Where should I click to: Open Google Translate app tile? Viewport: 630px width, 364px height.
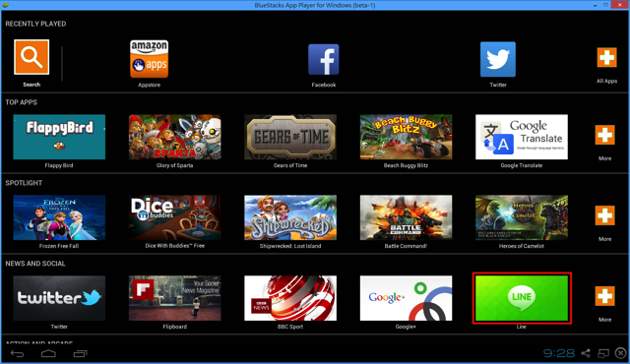point(522,137)
